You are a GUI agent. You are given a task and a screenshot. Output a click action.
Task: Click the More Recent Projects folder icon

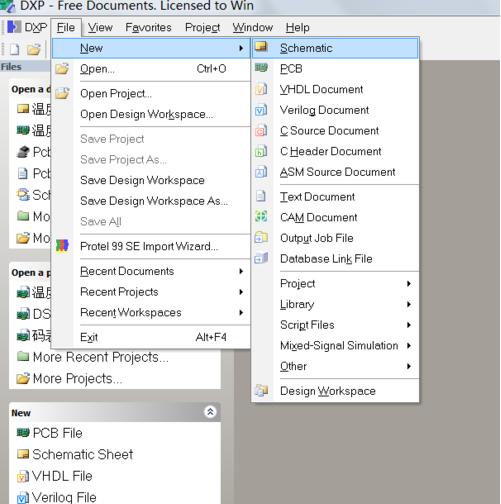click(x=23, y=356)
